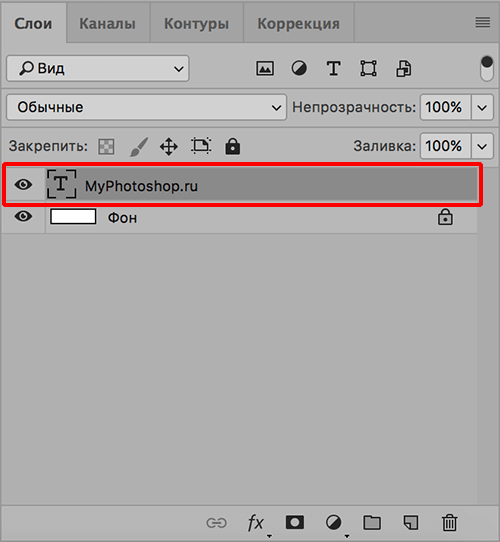This screenshot has width=500, height=542.
Task: Create a new layer group folder
Action: 372,522
